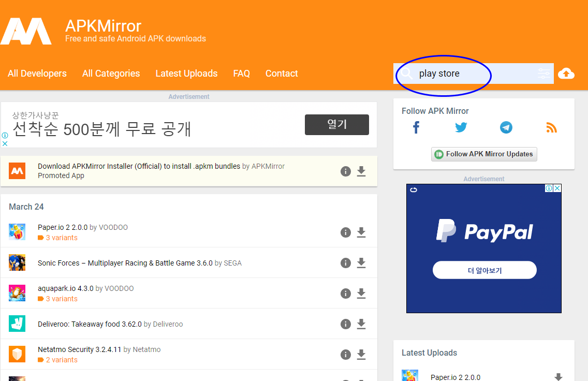Download Paper.io 2 from Latest Uploads sidebar
The width and height of the screenshot is (588, 381).
[x=558, y=377]
